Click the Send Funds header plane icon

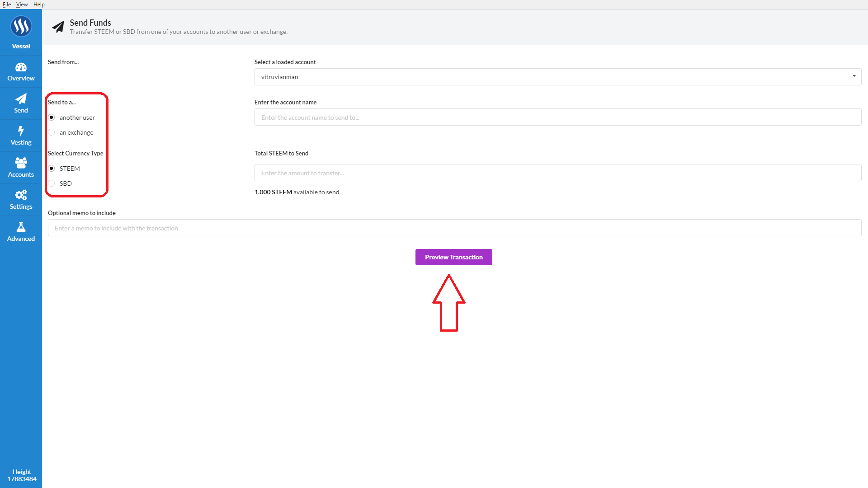(x=58, y=27)
